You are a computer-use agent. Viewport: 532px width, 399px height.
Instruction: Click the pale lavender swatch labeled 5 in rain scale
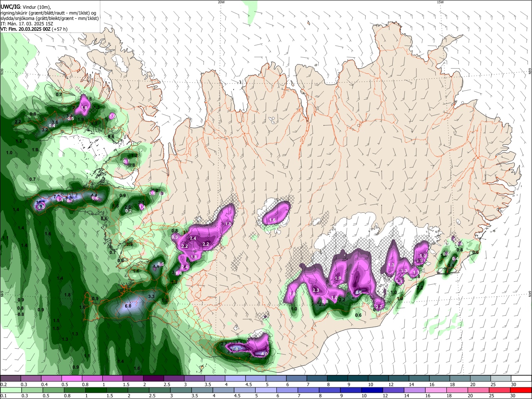[x=265, y=390]
